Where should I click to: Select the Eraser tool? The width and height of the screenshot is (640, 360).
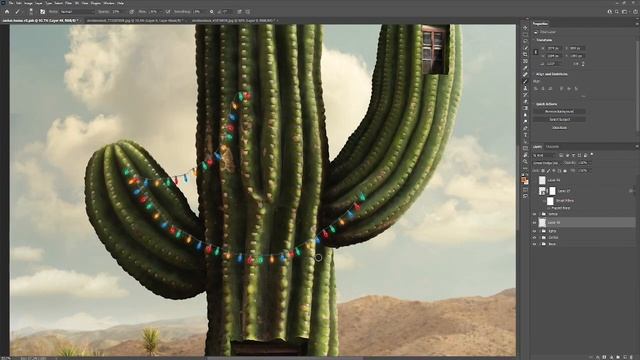point(525,101)
